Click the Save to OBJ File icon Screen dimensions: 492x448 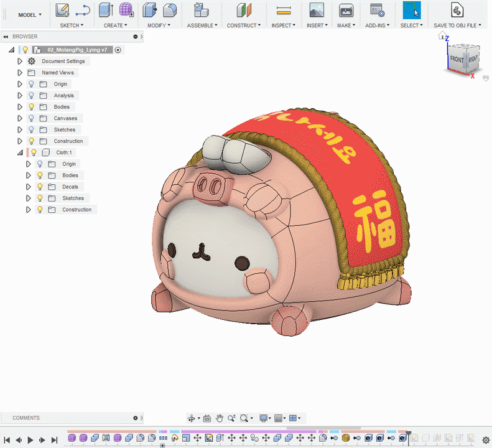[457, 10]
